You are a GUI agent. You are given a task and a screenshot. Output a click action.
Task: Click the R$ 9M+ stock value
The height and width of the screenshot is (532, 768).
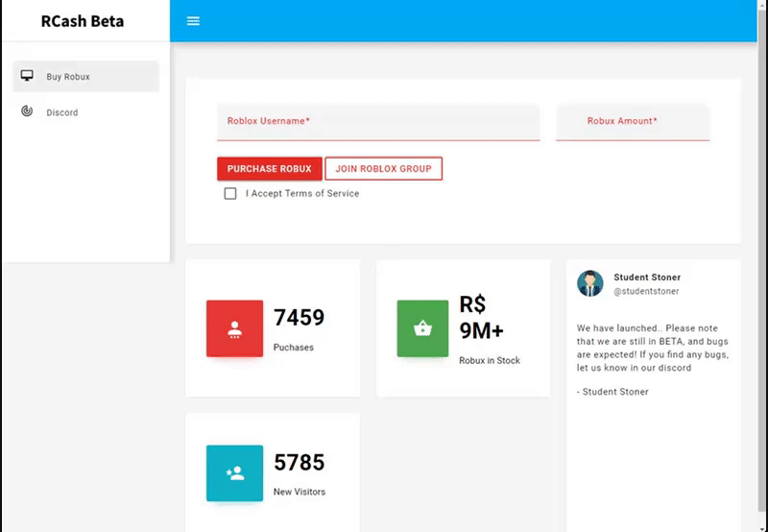tap(481, 318)
